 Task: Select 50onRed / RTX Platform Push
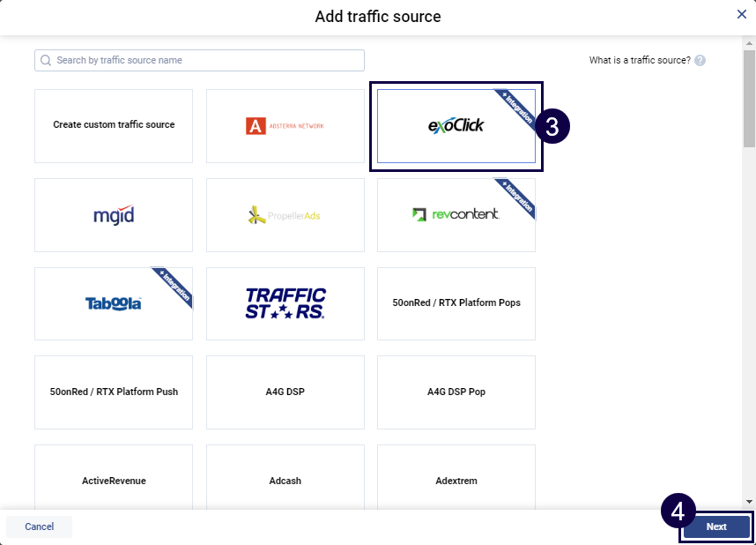114,392
